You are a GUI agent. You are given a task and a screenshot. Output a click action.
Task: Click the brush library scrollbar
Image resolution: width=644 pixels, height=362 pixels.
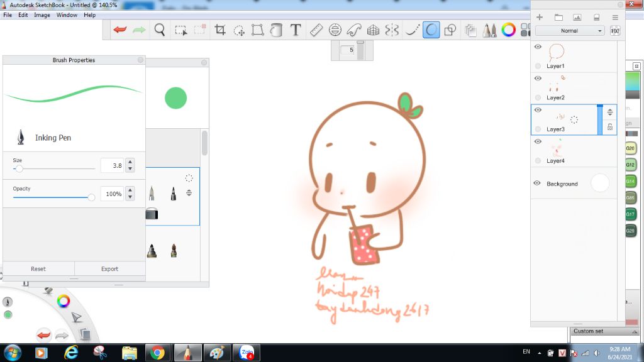[x=204, y=143]
